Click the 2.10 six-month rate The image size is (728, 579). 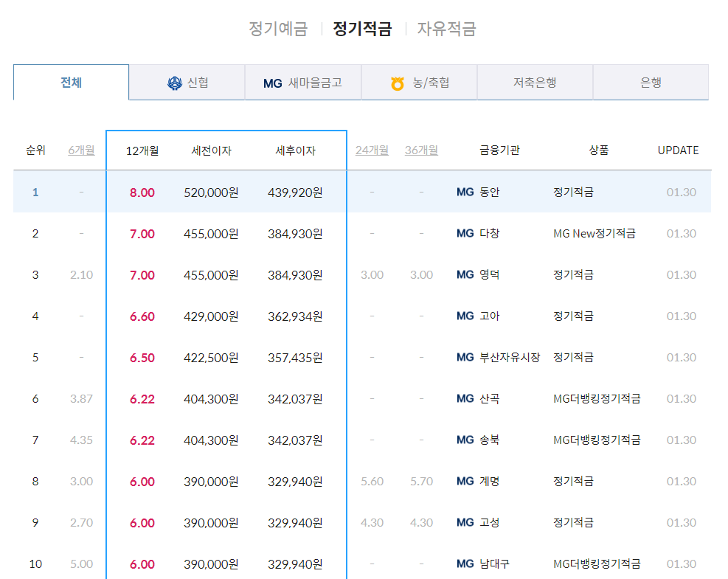tap(81, 275)
